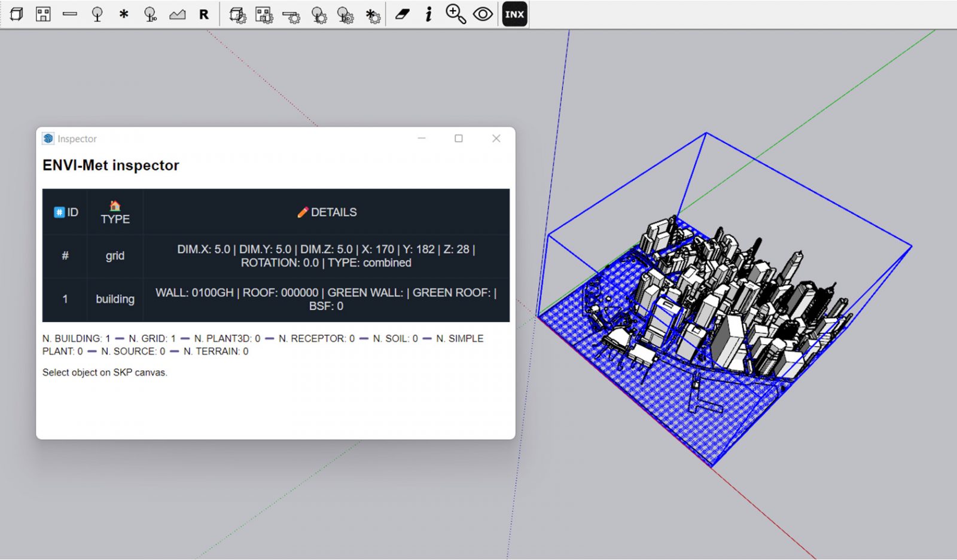The height and width of the screenshot is (560, 957).
Task: Click the INX export button
Action: pyautogui.click(x=514, y=14)
